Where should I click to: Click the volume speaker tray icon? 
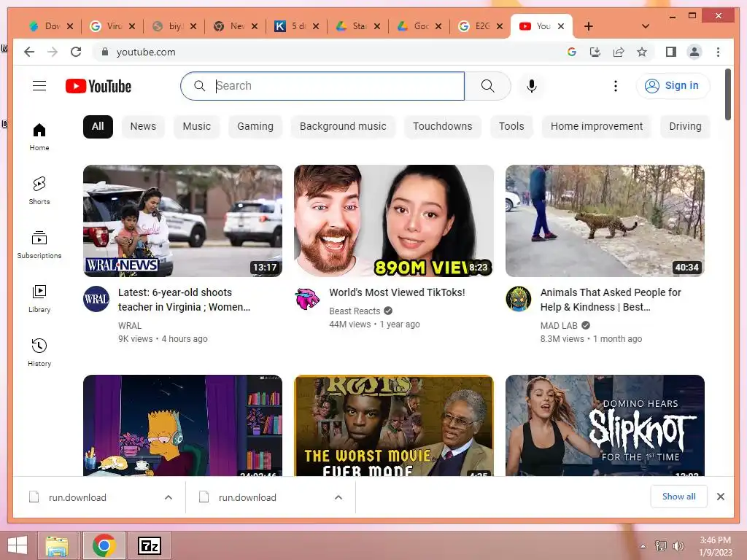point(678,546)
